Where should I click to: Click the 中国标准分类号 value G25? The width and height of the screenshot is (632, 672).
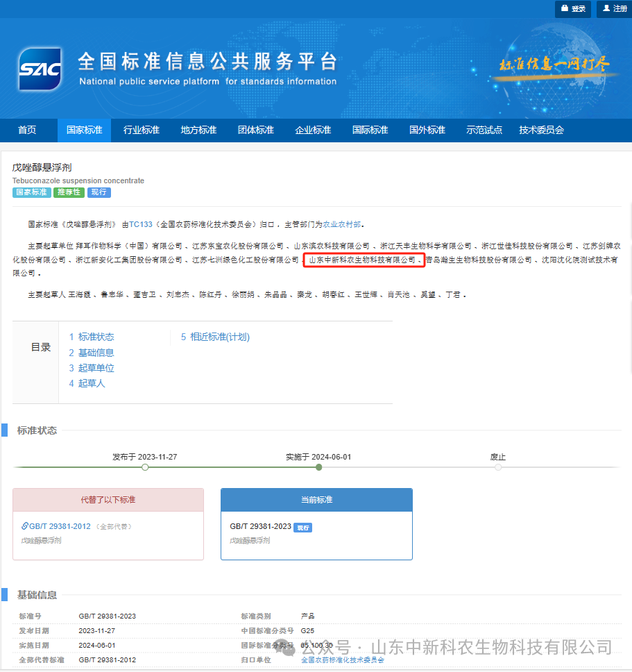[307, 631]
